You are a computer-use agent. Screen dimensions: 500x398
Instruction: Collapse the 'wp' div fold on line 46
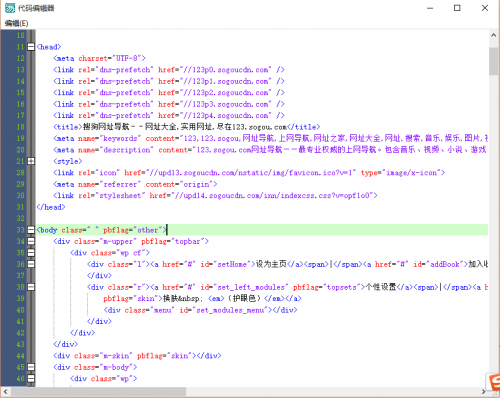point(31,378)
